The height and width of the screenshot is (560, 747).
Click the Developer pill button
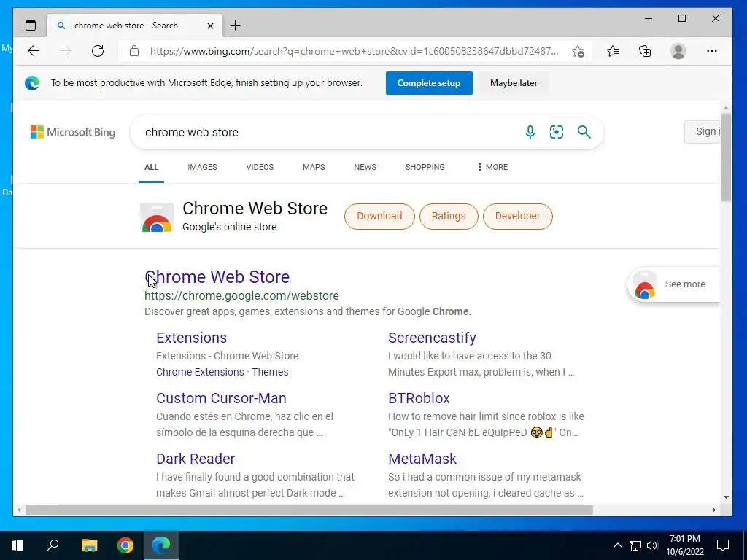(517, 216)
